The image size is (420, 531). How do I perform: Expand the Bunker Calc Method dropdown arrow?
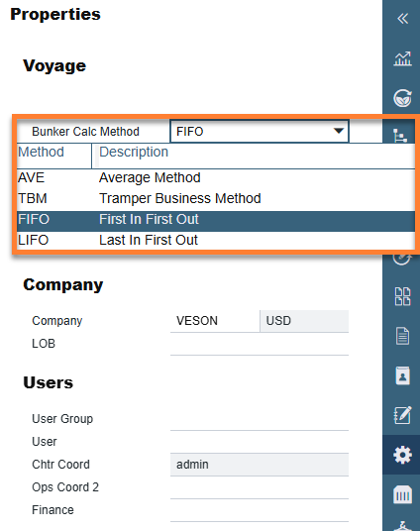(339, 131)
